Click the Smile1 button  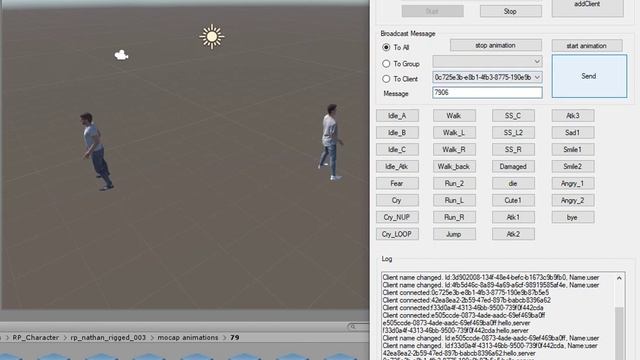pos(573,150)
